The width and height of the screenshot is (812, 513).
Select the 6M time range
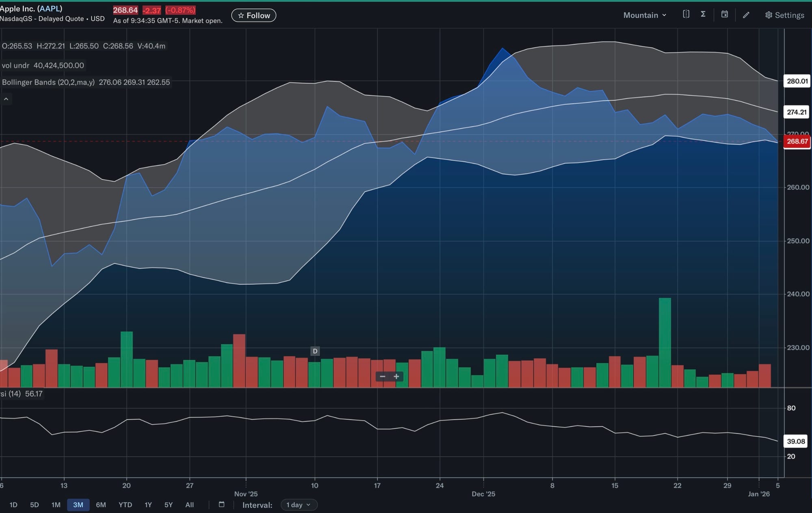tap(101, 505)
